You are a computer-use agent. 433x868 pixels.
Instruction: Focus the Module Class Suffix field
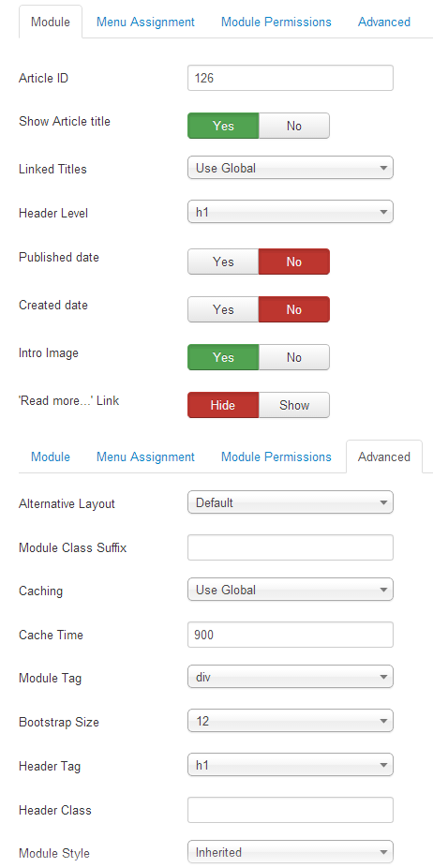pos(291,546)
